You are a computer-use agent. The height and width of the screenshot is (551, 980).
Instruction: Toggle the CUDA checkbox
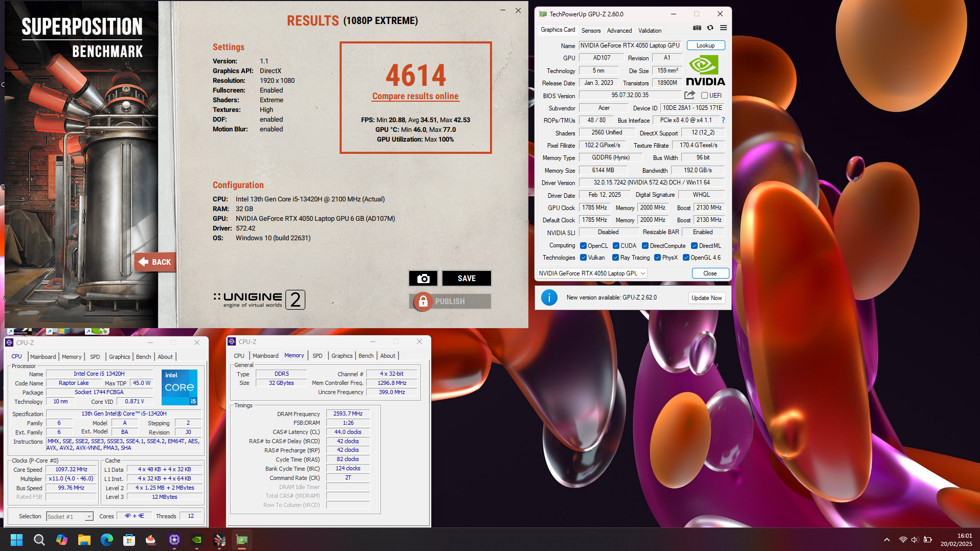click(616, 246)
